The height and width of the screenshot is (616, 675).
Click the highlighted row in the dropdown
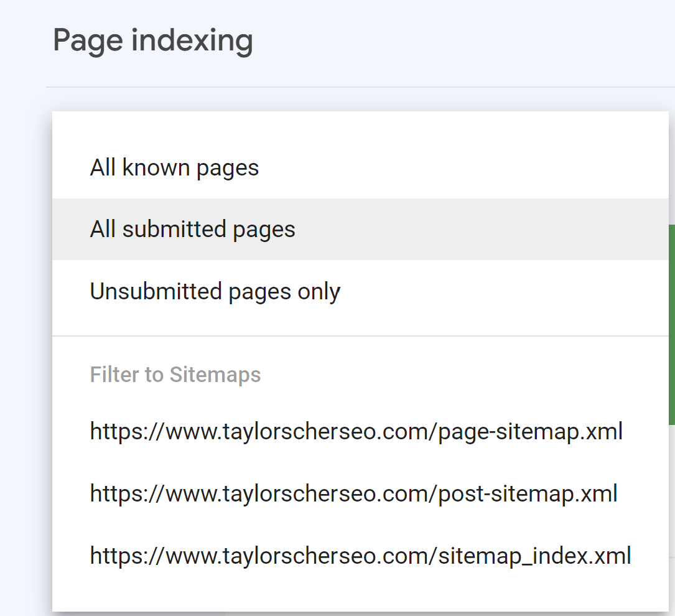tap(192, 230)
